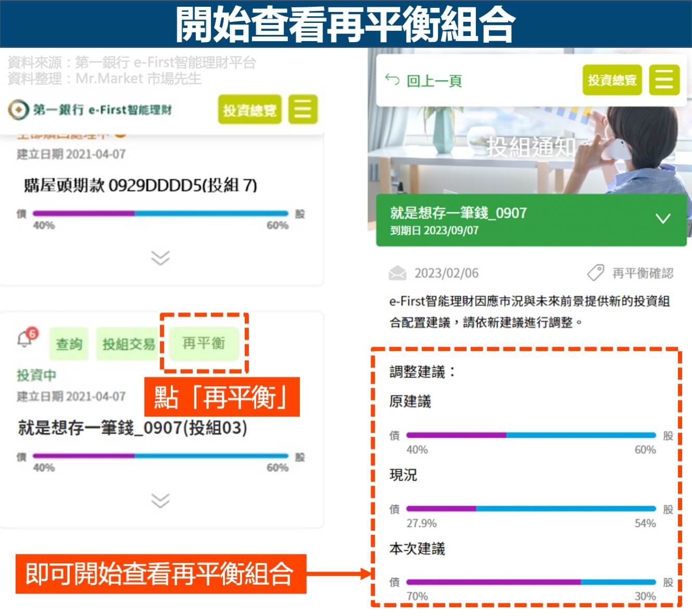The height and width of the screenshot is (616, 692).
Task: Click the 查詢 button
Action: click(69, 344)
